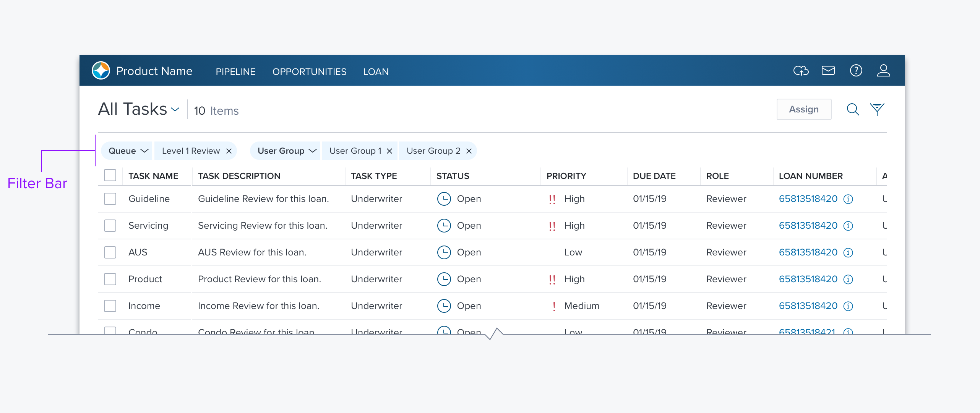Open the cloud upload icon
The height and width of the screenshot is (413, 980).
(x=801, y=71)
